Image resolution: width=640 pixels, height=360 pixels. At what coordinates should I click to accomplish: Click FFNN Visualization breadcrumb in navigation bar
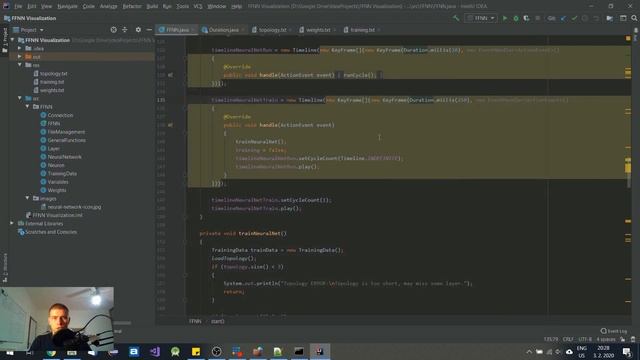[x=34, y=18]
